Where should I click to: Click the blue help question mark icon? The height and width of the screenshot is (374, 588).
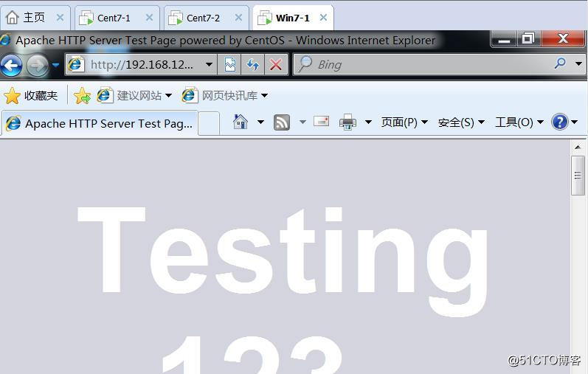click(x=559, y=122)
